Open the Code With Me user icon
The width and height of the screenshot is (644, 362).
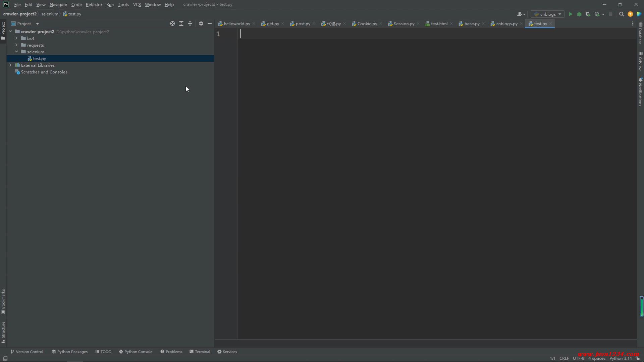521,14
